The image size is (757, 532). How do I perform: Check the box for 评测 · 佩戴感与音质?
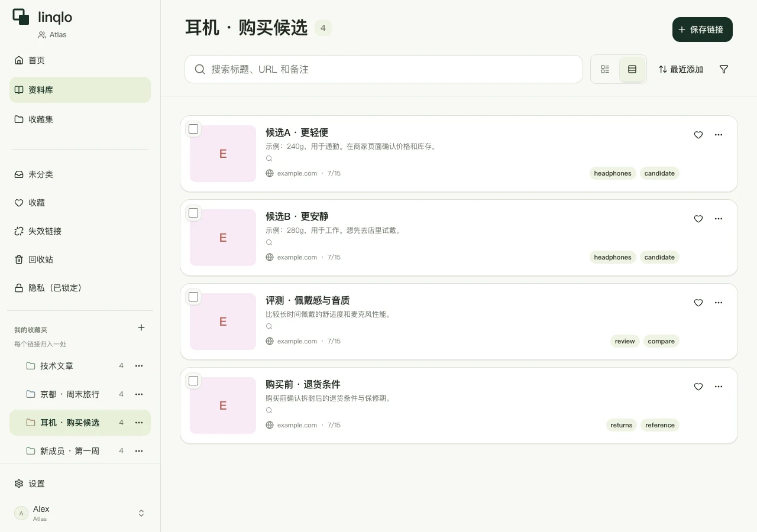point(193,297)
